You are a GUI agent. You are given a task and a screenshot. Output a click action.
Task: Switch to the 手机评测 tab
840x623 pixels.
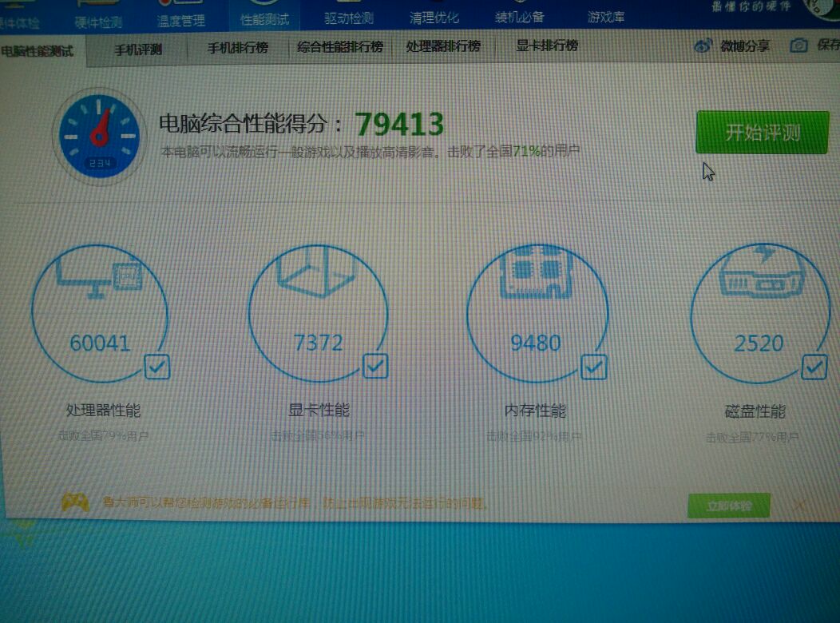[x=139, y=47]
